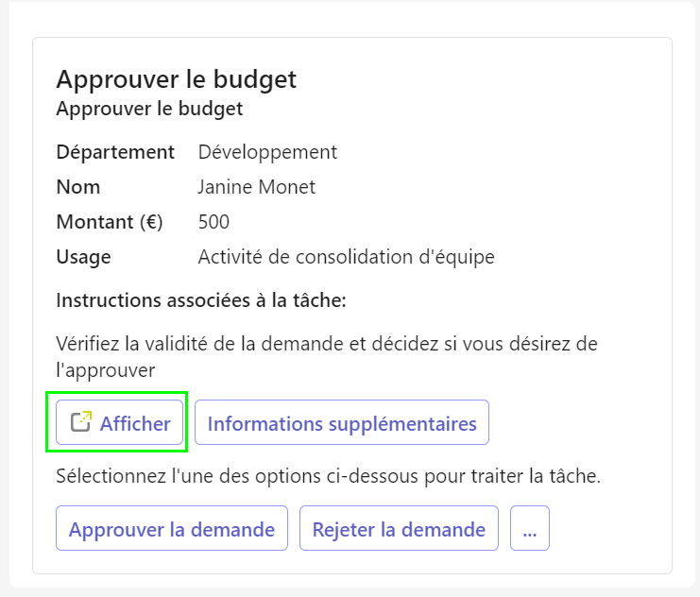Image resolution: width=700 pixels, height=597 pixels.
Task: Select the Nom field label
Action: pos(78,187)
